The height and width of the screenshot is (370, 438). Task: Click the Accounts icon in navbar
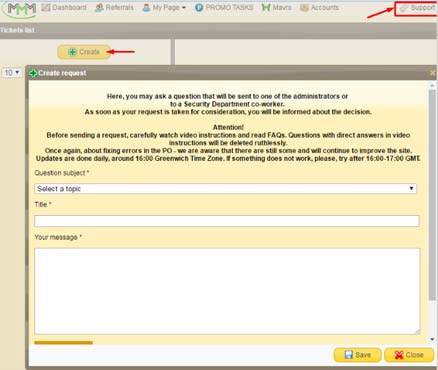304,7
